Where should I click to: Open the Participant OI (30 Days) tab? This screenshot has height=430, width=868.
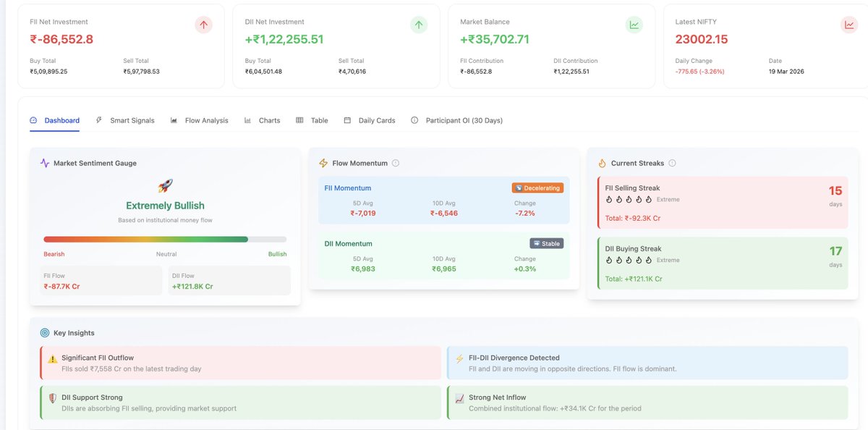pyautogui.click(x=456, y=120)
